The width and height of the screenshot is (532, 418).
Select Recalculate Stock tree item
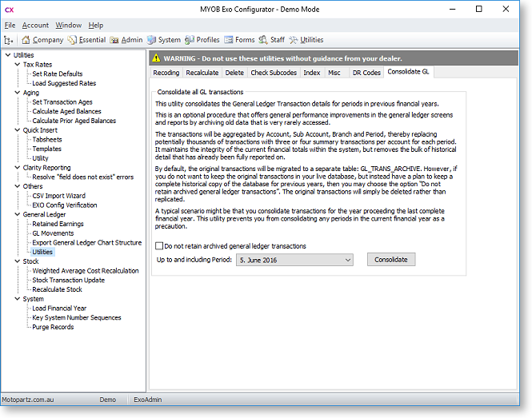coord(57,289)
